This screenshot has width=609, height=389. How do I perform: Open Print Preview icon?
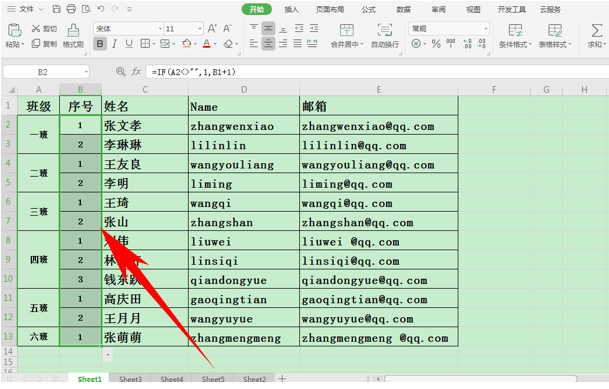coord(86,9)
